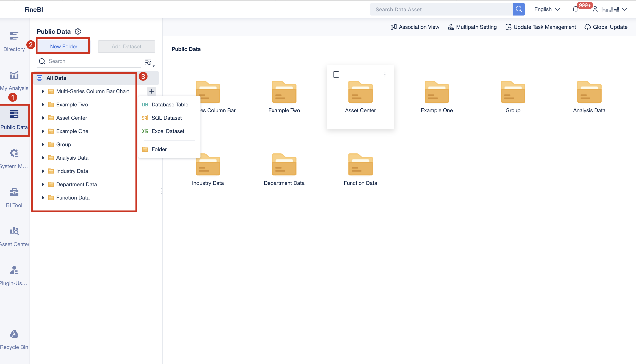Choose SQL Dataset from the add menu
636x364 pixels.
pyautogui.click(x=167, y=118)
